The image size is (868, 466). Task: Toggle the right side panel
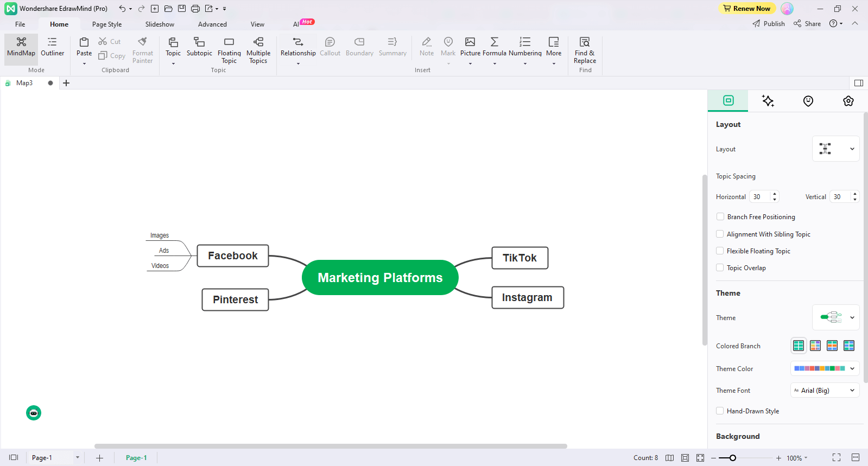pos(858,83)
